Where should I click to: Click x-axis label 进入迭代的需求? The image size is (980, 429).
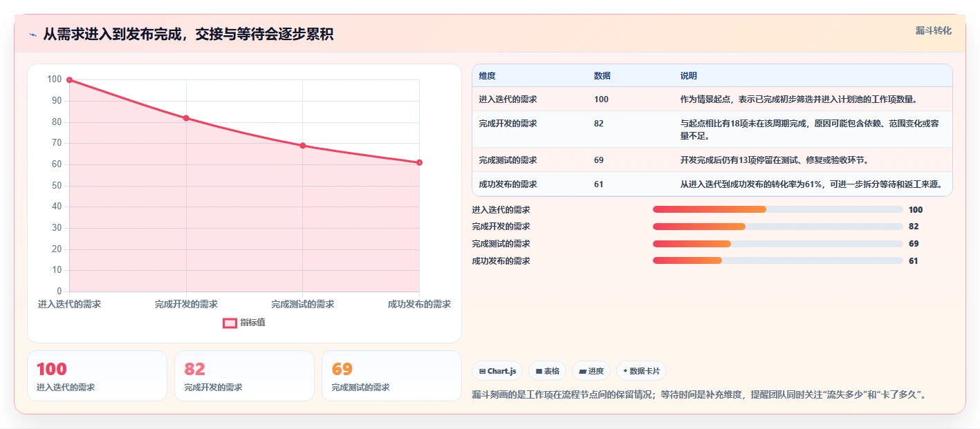click(x=69, y=304)
